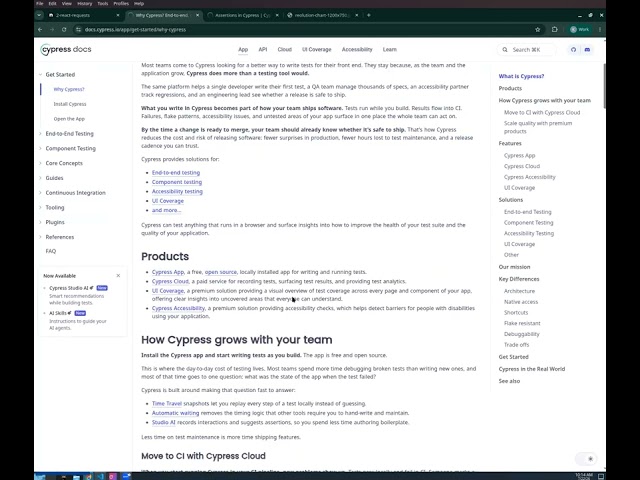Open the open source link
Screen dimensions: 640x480
pos(220,272)
